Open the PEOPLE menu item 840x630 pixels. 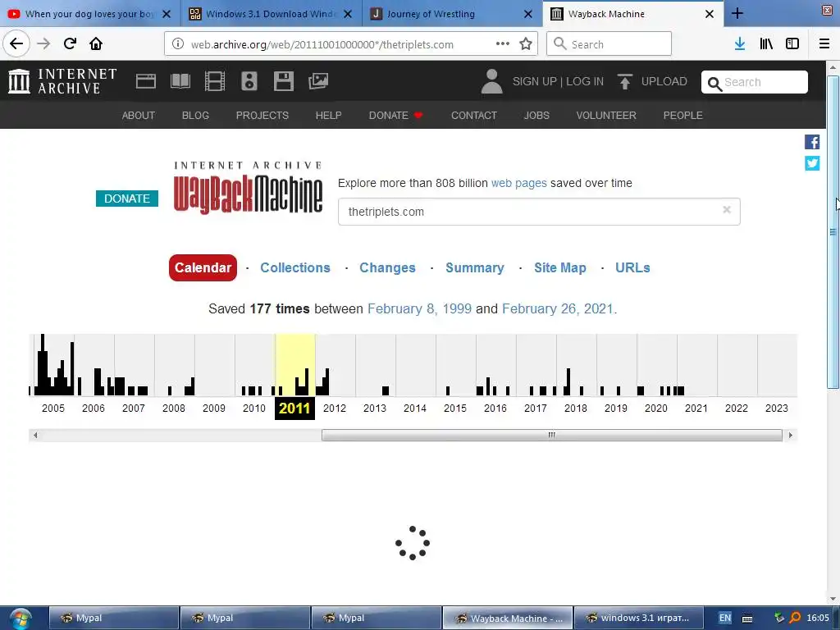point(682,115)
